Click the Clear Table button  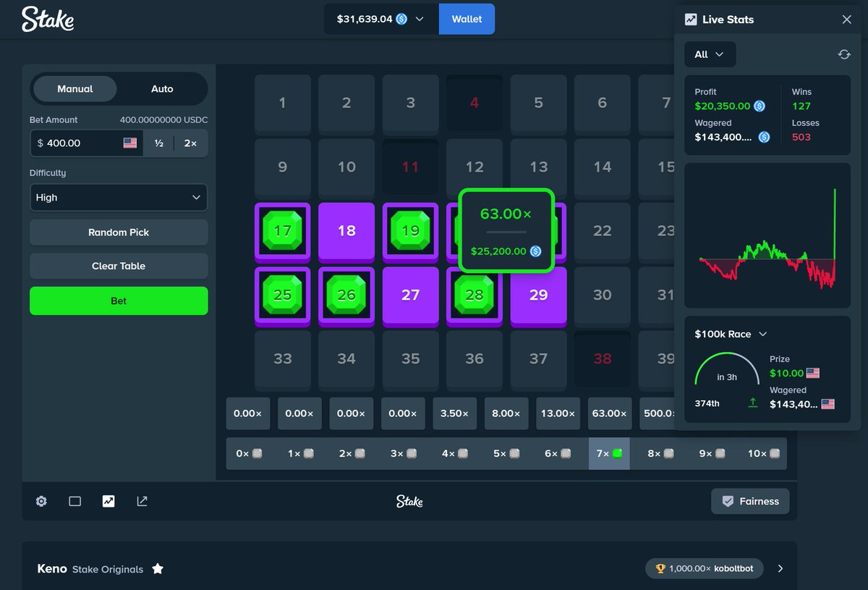click(x=119, y=266)
